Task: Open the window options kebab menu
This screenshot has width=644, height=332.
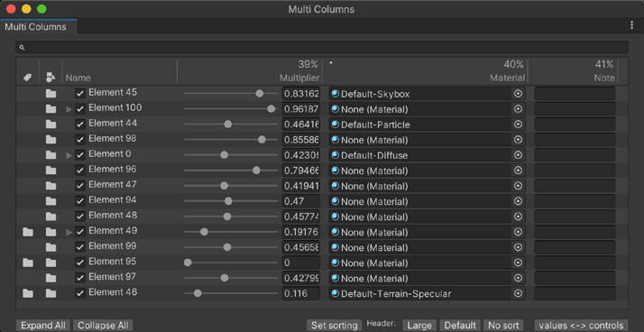Action: point(631,25)
